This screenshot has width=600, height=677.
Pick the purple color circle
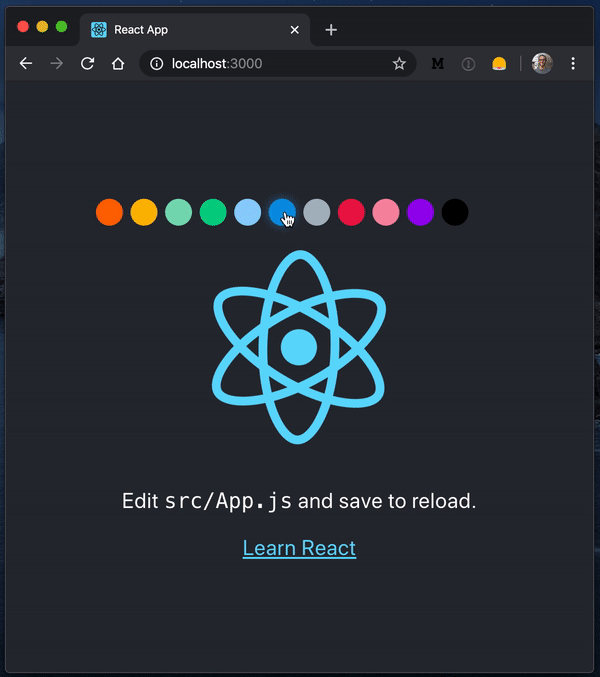coord(420,212)
